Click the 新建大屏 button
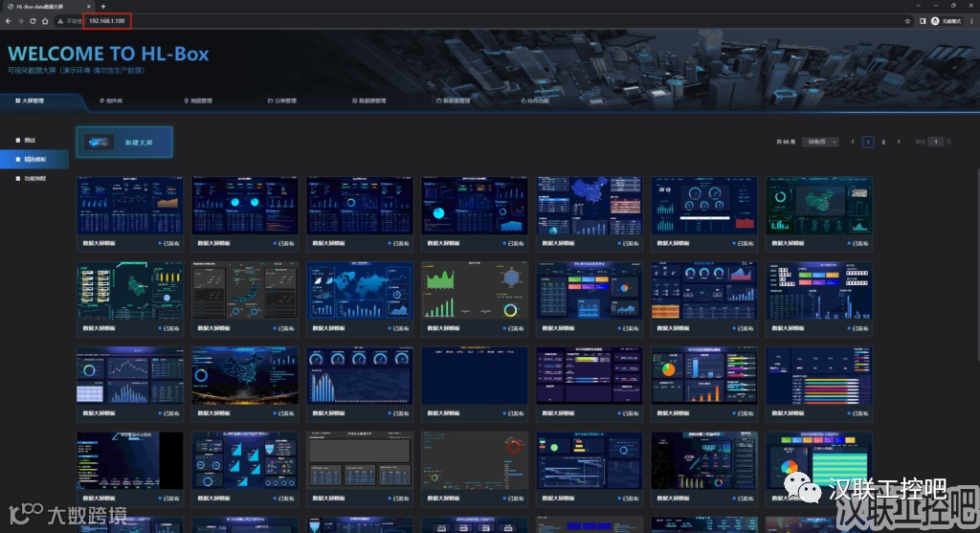980x533 pixels. (x=124, y=143)
